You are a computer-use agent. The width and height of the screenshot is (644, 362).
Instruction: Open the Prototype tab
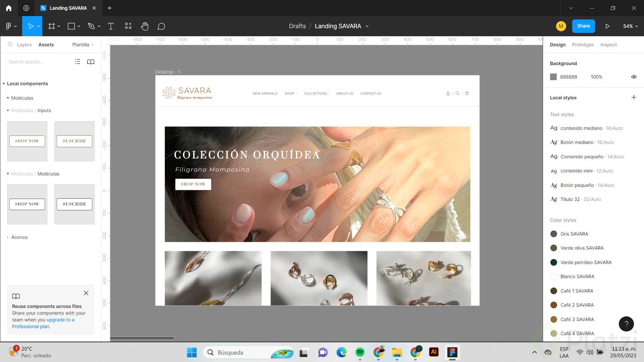(583, 45)
